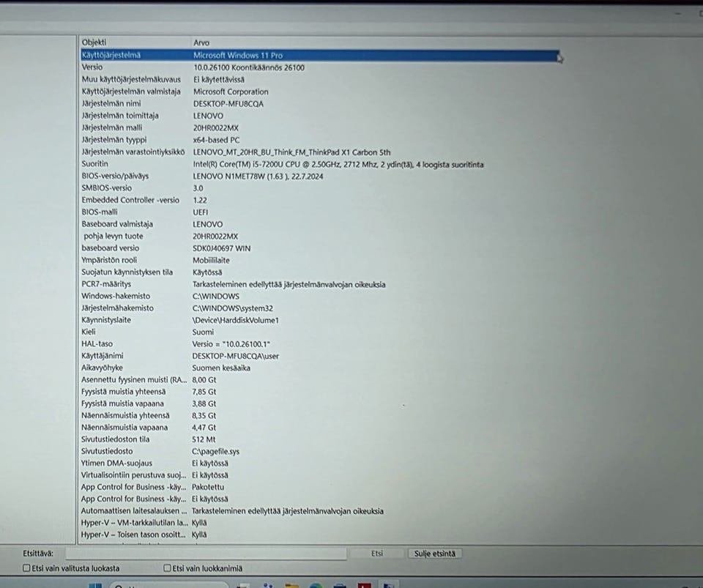This screenshot has width=703, height=588.
Task: Click the installed memory value '8,00 Gt'
Action: click(204, 380)
